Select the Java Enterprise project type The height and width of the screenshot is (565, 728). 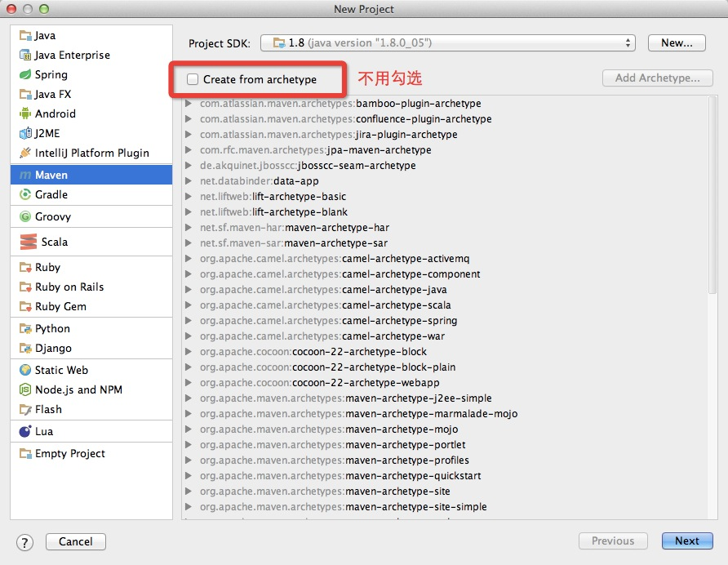point(91,55)
